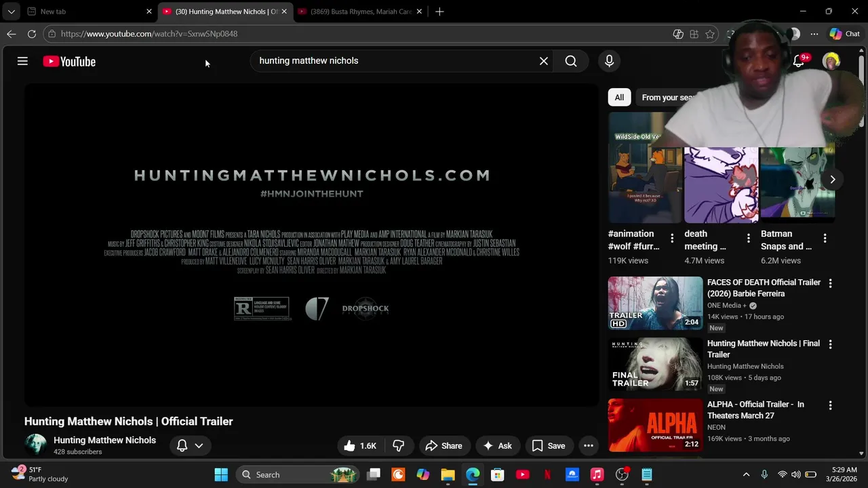Open File Explorer from taskbar
This screenshot has width=868, height=488.
click(x=448, y=474)
